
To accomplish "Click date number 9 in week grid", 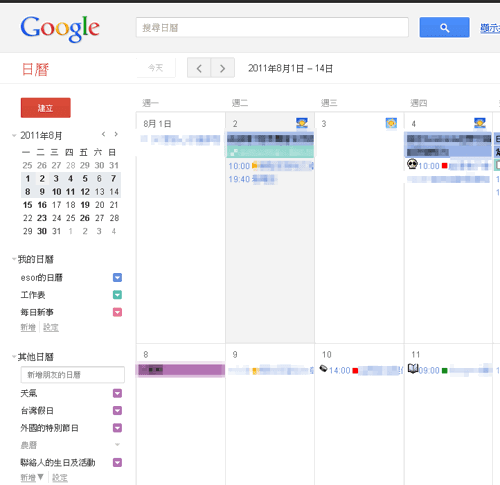I will pyautogui.click(x=235, y=354).
